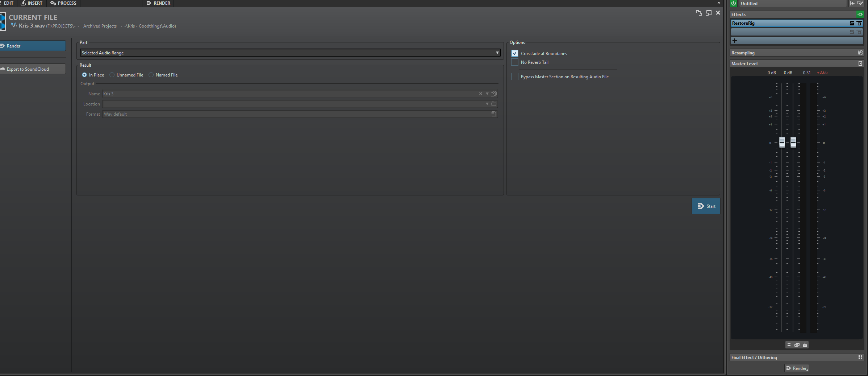The image size is (868, 376).
Task: Click the -0.31 peak value
Action: [806, 73]
